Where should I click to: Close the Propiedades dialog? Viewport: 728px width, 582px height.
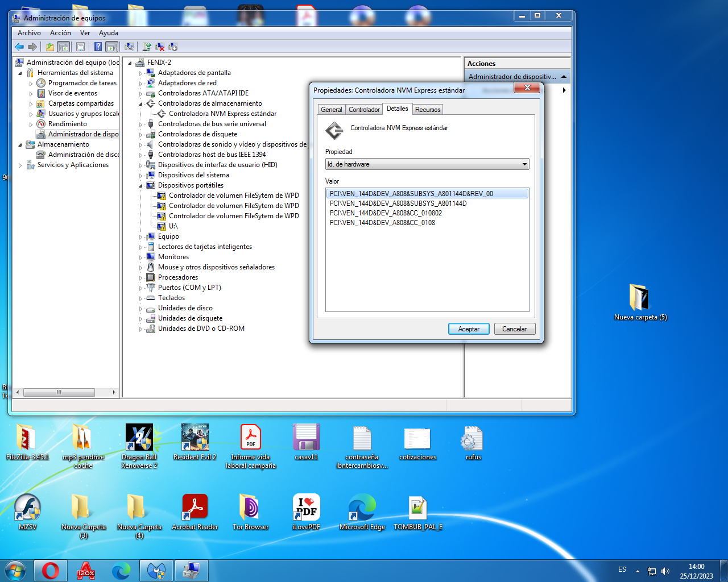[x=527, y=88]
